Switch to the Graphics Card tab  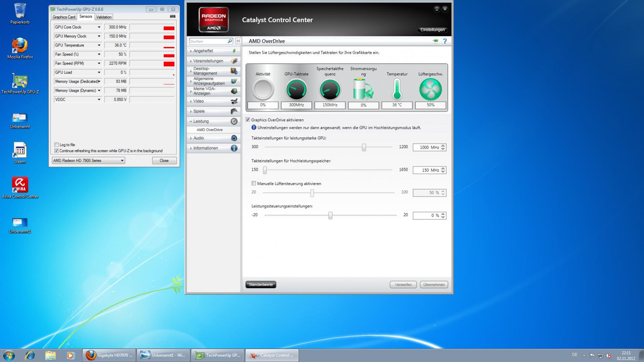click(64, 17)
